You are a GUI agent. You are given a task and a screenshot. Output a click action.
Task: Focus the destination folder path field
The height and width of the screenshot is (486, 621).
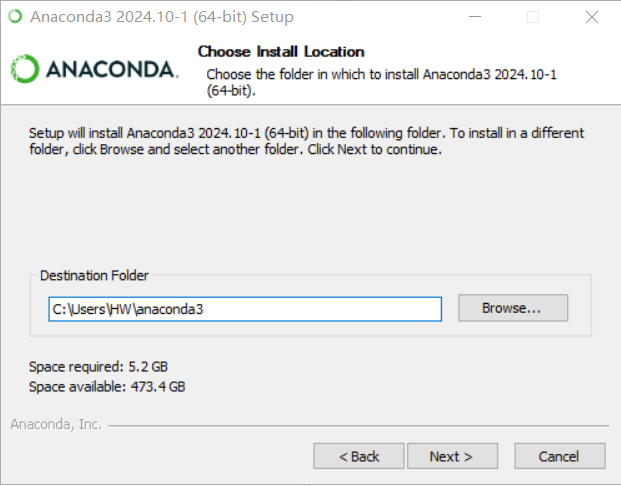coord(245,309)
